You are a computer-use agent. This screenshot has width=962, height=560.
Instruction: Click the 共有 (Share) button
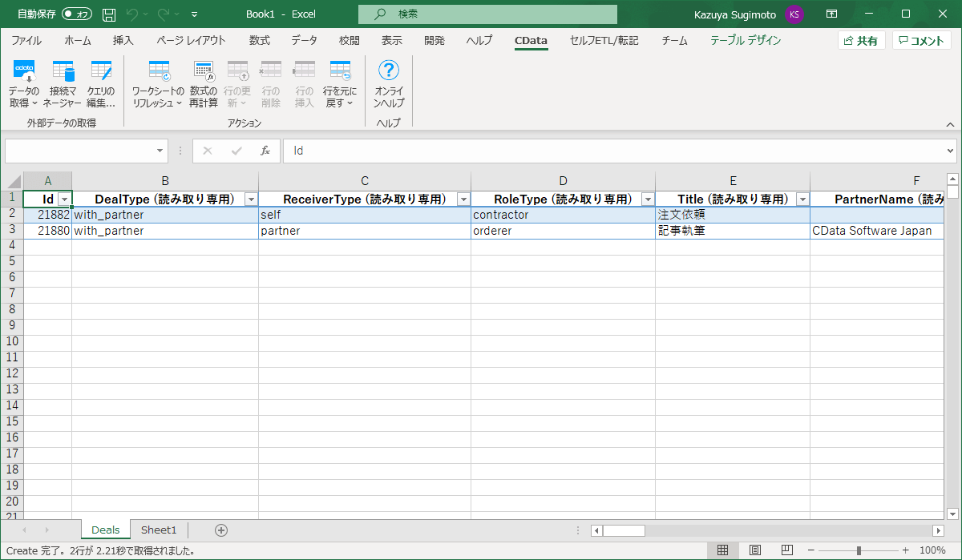861,41
